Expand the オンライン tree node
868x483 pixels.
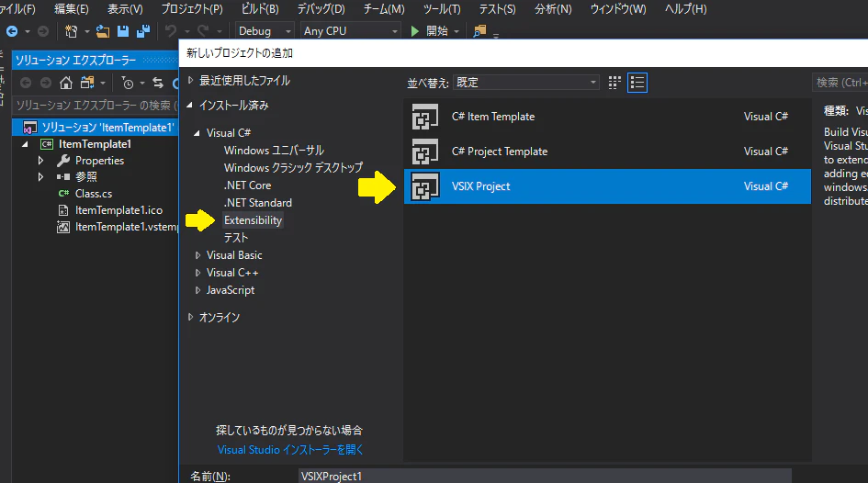190,317
